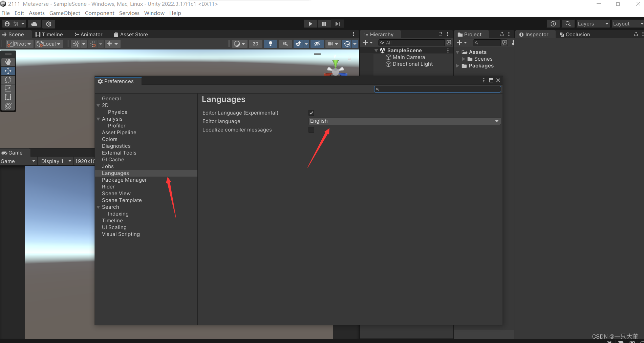This screenshot has width=644, height=343.
Task: Toggle scene audio mute icon
Action: (285, 44)
